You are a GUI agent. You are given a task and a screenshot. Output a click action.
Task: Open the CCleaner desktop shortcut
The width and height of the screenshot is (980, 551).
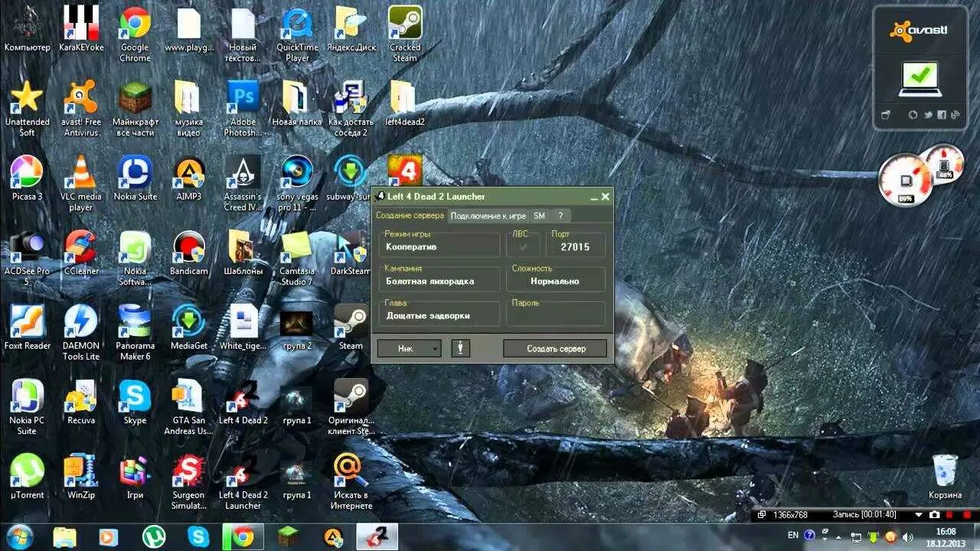pos(81,253)
